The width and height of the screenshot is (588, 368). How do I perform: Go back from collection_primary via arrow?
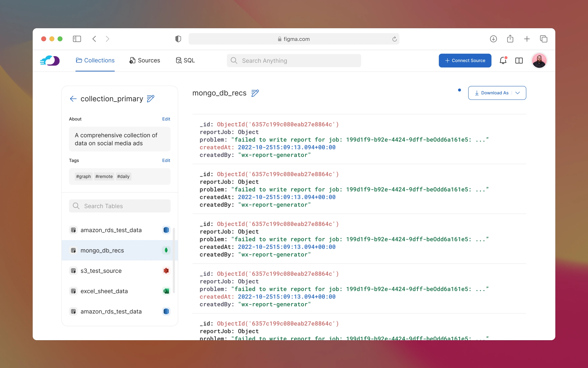(73, 99)
